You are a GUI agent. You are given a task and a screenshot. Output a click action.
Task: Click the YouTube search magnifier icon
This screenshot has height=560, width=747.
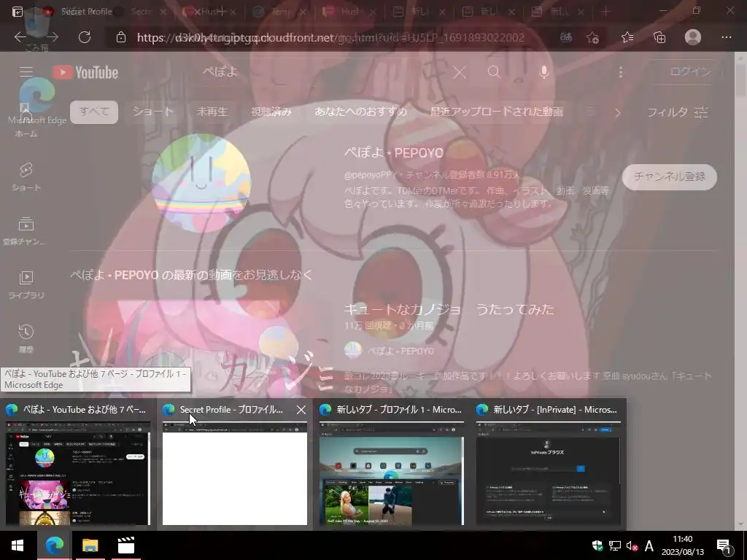coord(495,72)
